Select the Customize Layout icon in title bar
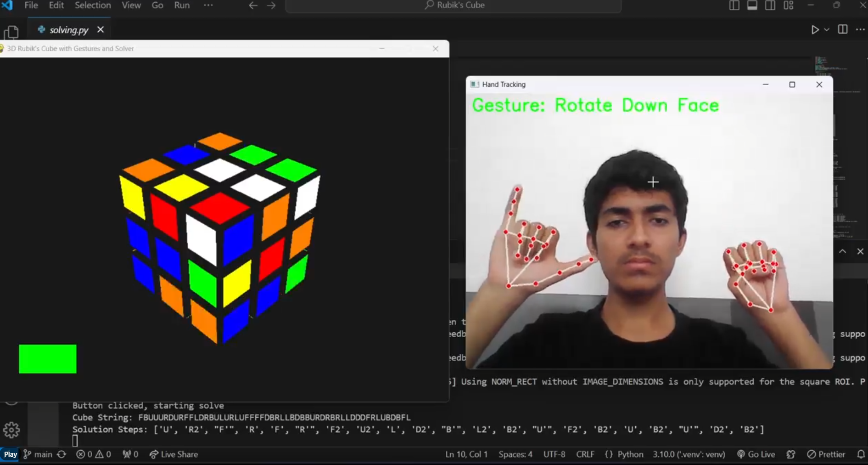 [x=789, y=5]
